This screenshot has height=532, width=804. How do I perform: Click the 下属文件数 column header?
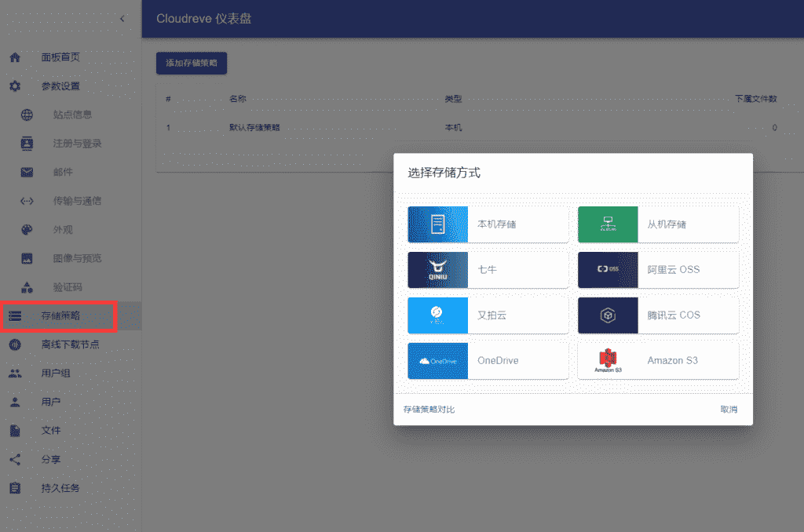(756, 99)
